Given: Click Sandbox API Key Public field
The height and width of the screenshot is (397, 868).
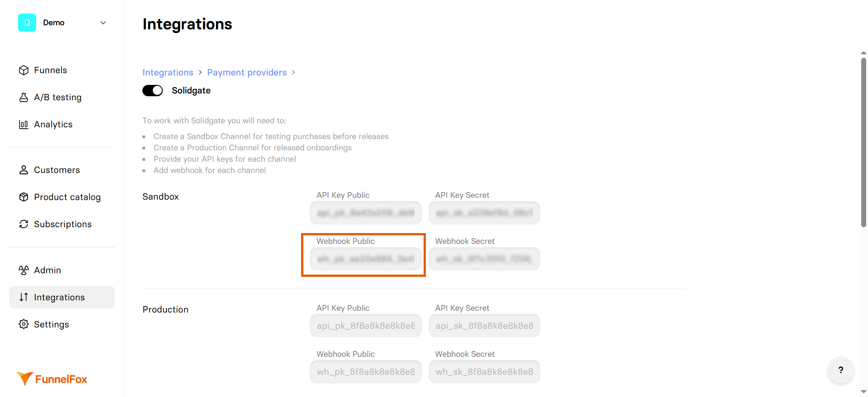Looking at the screenshot, I should (366, 213).
